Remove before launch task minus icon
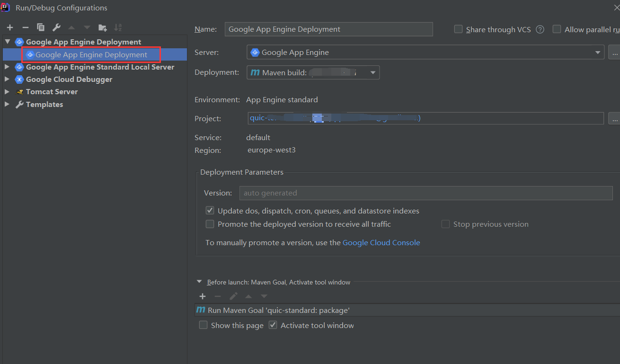The height and width of the screenshot is (364, 620). coord(218,296)
